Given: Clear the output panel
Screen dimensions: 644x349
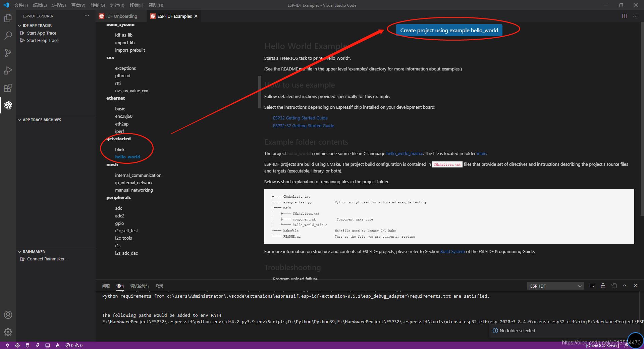Looking at the screenshot, I should tap(592, 286).
